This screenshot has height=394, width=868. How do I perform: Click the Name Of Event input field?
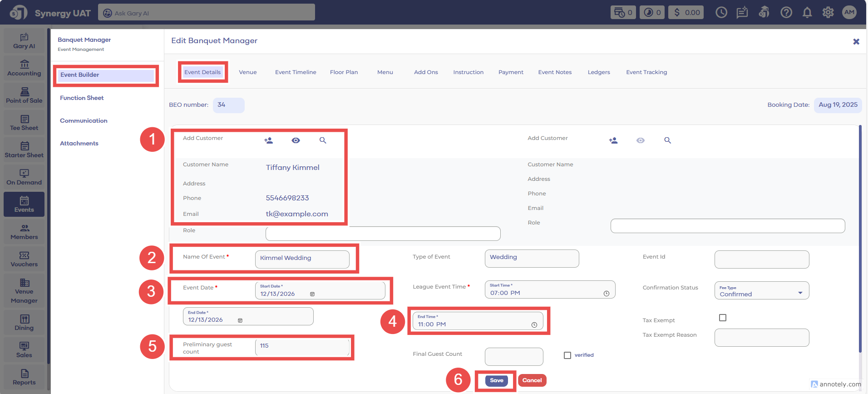point(302,258)
